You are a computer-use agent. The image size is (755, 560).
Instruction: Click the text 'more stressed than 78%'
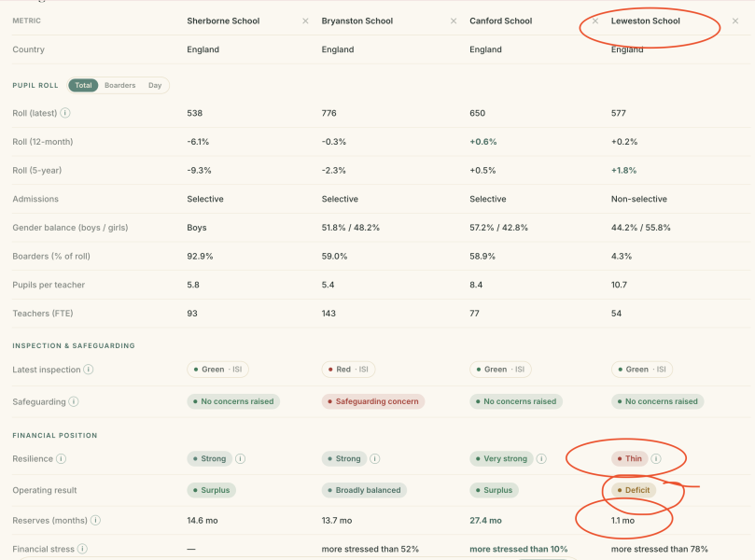659,549
